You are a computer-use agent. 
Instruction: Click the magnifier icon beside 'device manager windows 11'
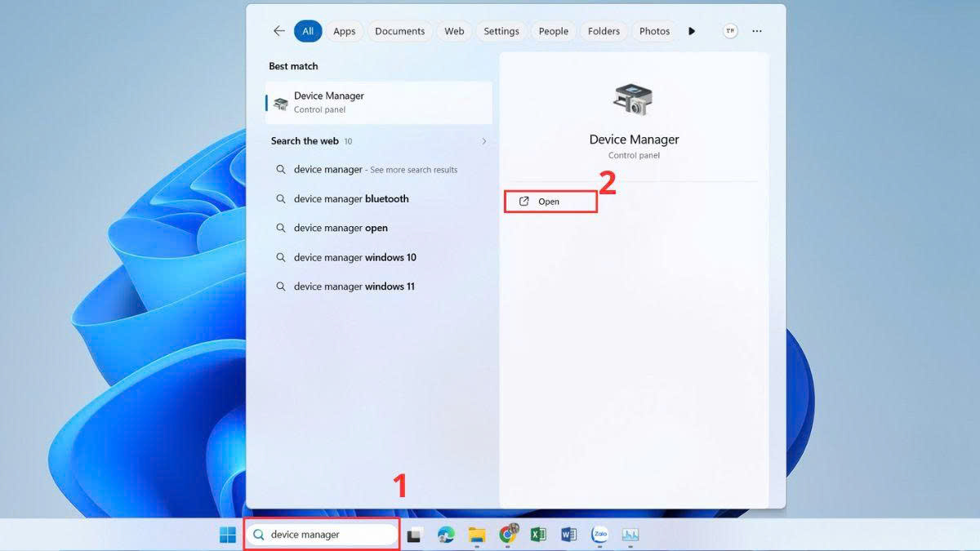[280, 287]
